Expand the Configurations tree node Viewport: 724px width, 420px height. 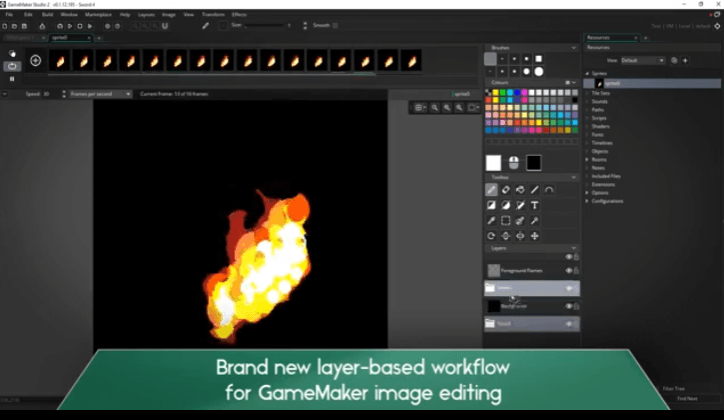(x=587, y=201)
